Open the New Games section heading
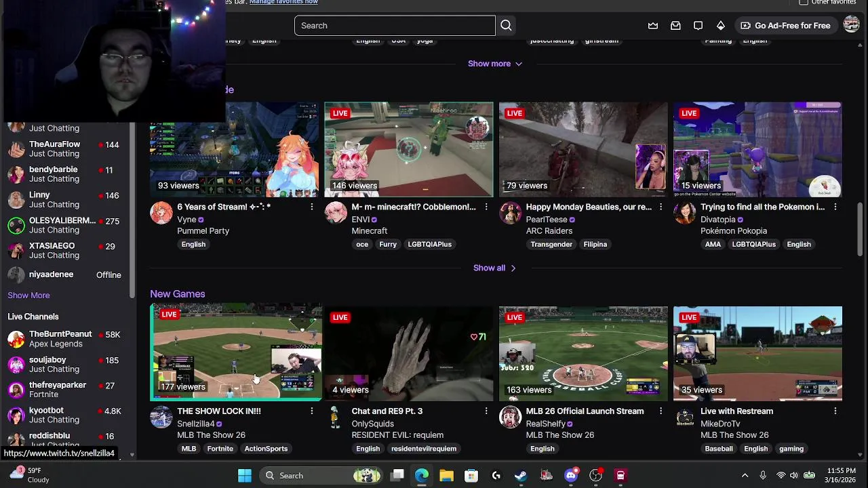The image size is (868, 488). tap(178, 294)
